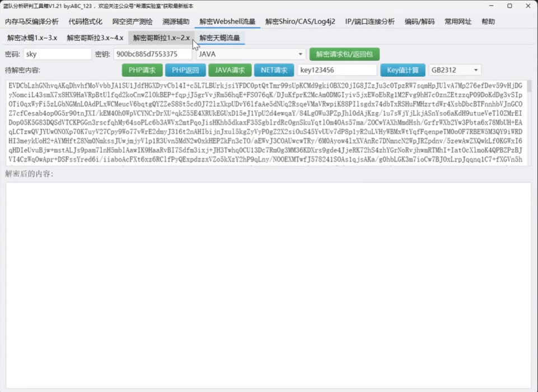Click the 密码 input field containing sky
Image resolution: width=538 pixels, height=392 pixels.
pos(57,54)
